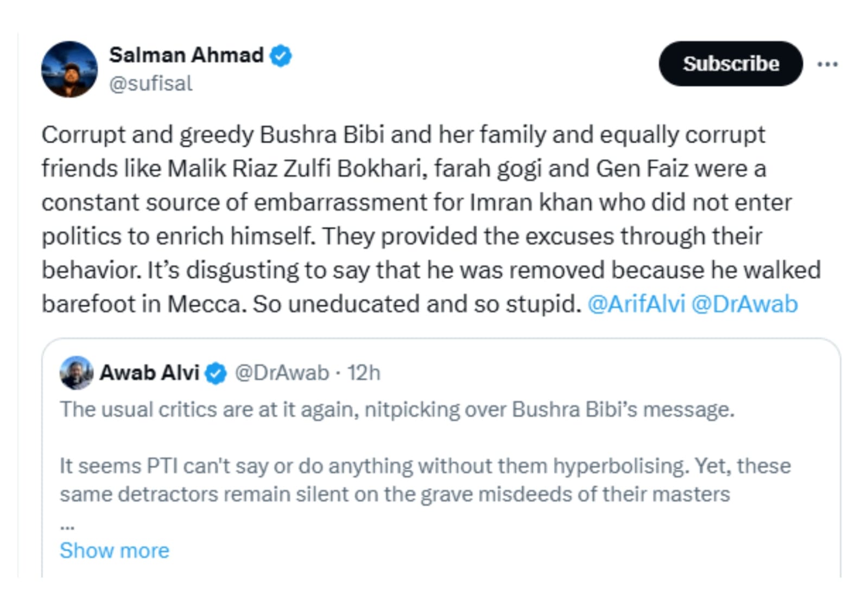Click Salman Ahmad's blue verified badge
The image size is (868, 599).
[281, 55]
